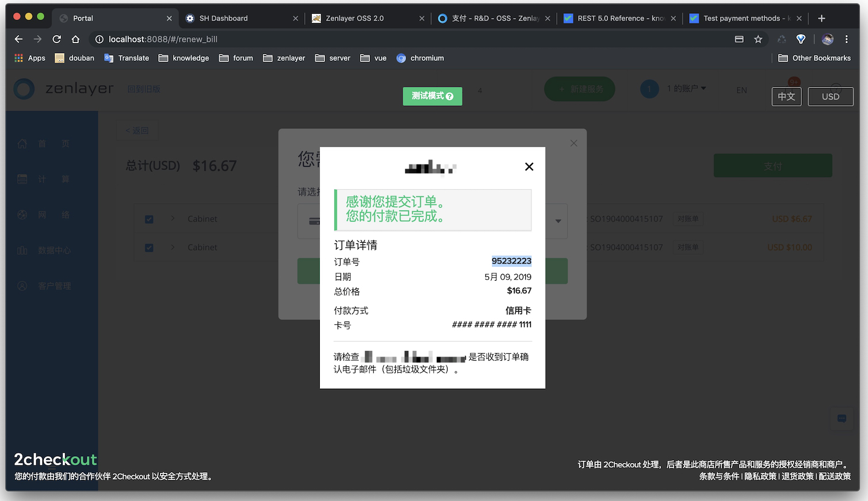Switch to the 支付 - R&D - OSS tab

click(x=494, y=18)
